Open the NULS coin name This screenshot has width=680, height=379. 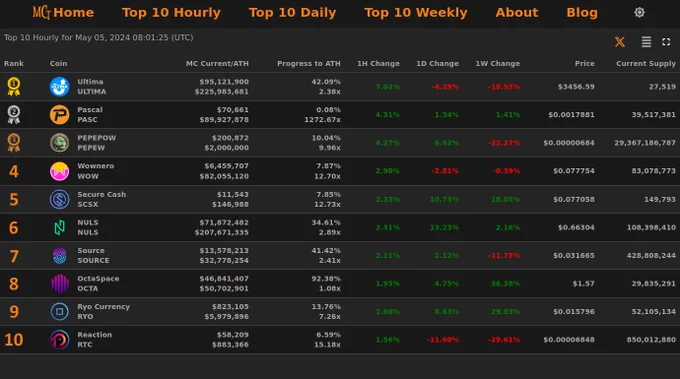tap(88, 227)
